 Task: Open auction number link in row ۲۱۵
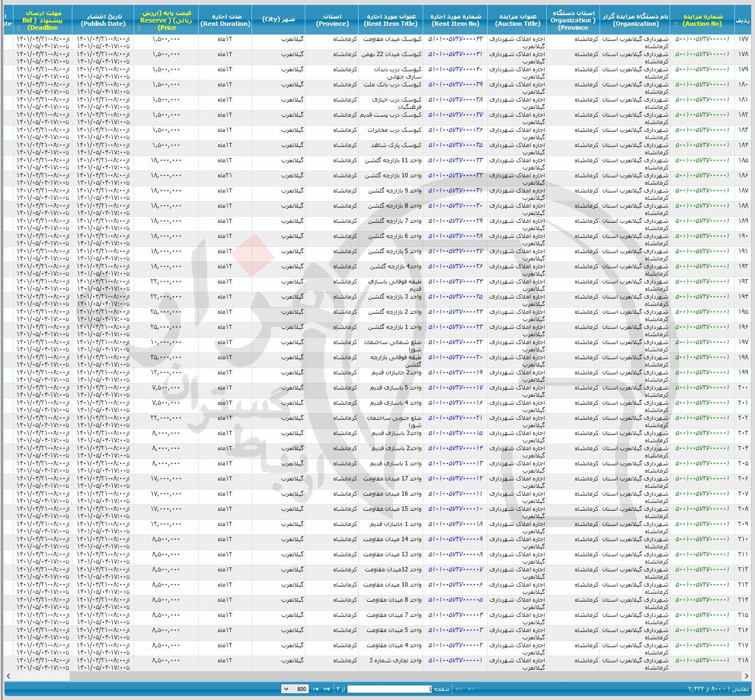[x=702, y=615]
